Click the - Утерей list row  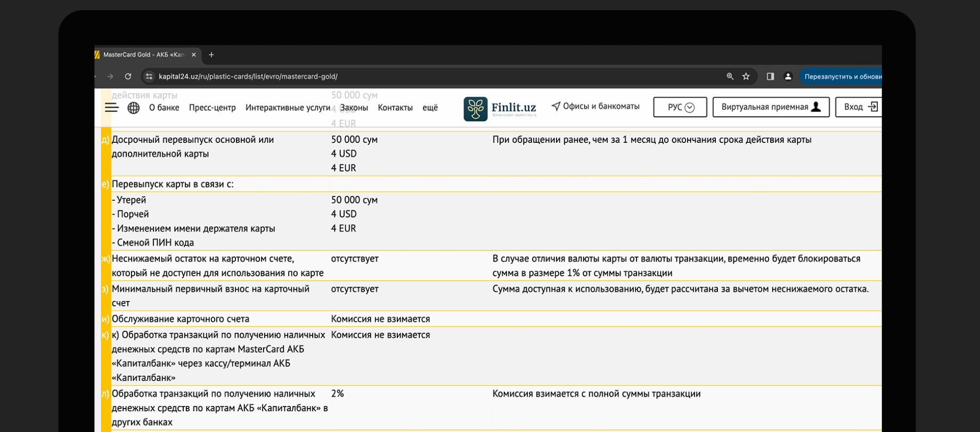(x=129, y=200)
